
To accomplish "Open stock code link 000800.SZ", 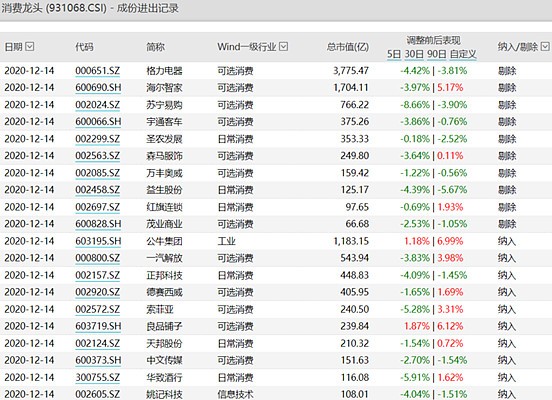I will click(x=98, y=258).
